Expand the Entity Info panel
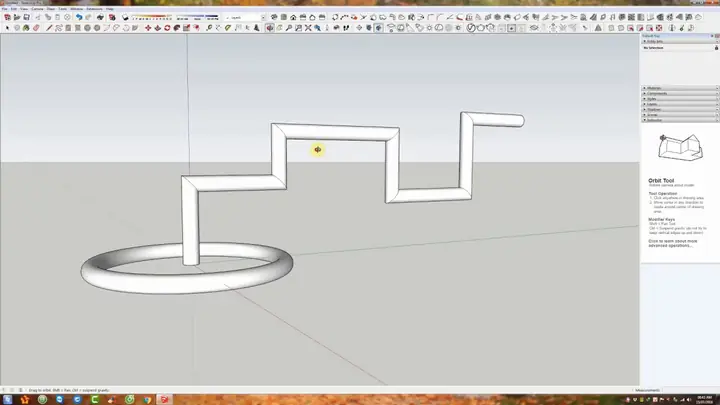 [x=680, y=41]
